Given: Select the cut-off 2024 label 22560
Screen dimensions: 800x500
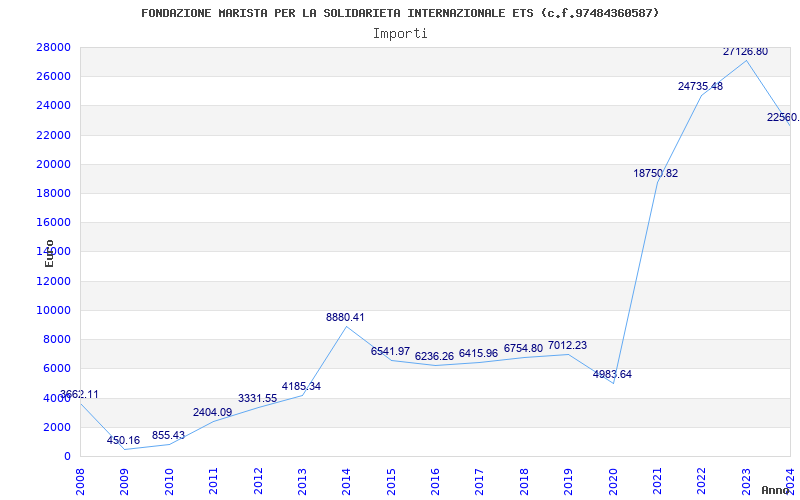Looking at the screenshot, I should [x=783, y=118].
